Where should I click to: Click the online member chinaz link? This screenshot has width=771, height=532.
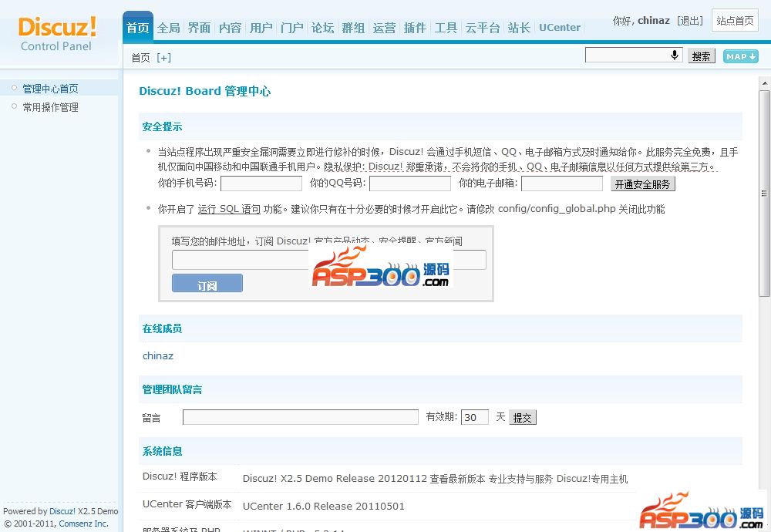pyautogui.click(x=158, y=355)
